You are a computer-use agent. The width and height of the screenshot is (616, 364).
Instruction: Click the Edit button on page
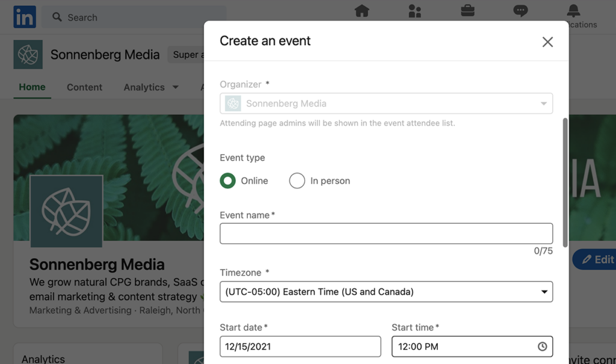tap(597, 259)
